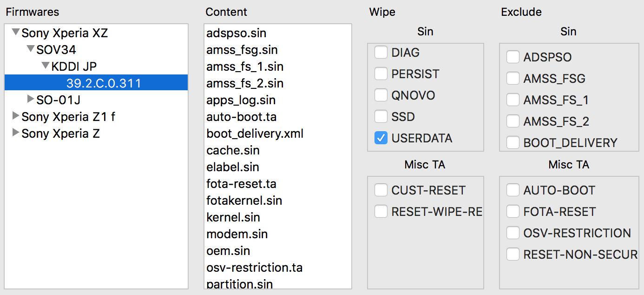644x295 pixels.
Task: Click boot_delivery.xml in the Content list
Action: point(255,134)
